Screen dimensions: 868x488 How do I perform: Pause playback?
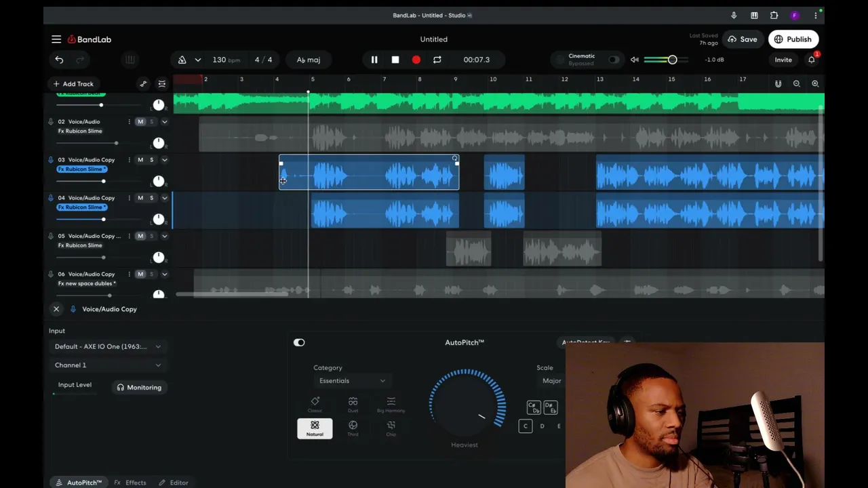374,60
